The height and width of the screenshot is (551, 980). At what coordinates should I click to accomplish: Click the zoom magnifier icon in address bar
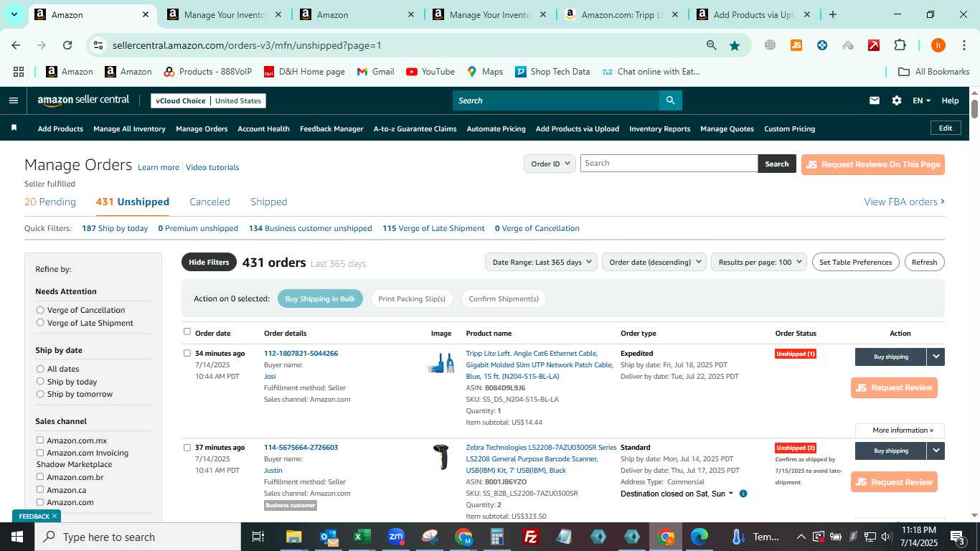pos(711,45)
